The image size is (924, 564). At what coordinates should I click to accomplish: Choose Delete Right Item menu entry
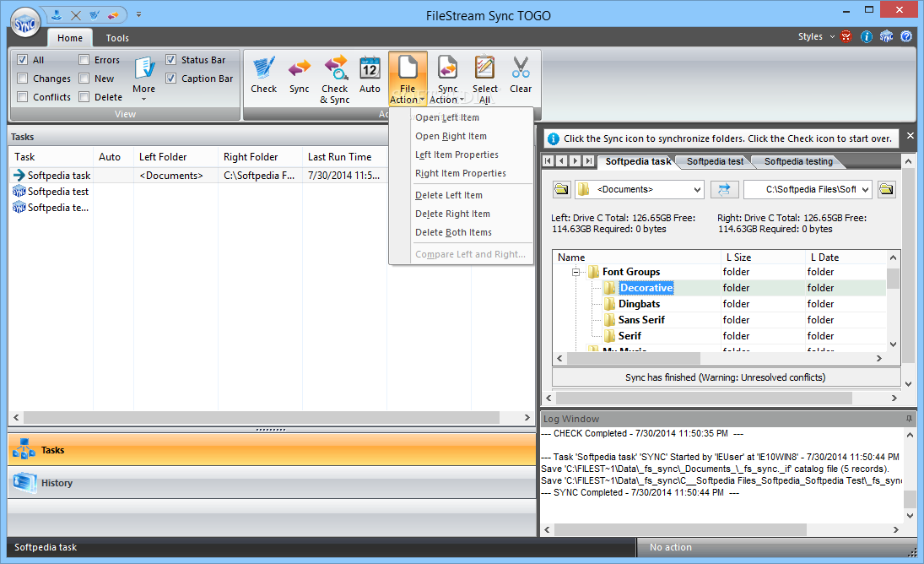pyautogui.click(x=452, y=214)
